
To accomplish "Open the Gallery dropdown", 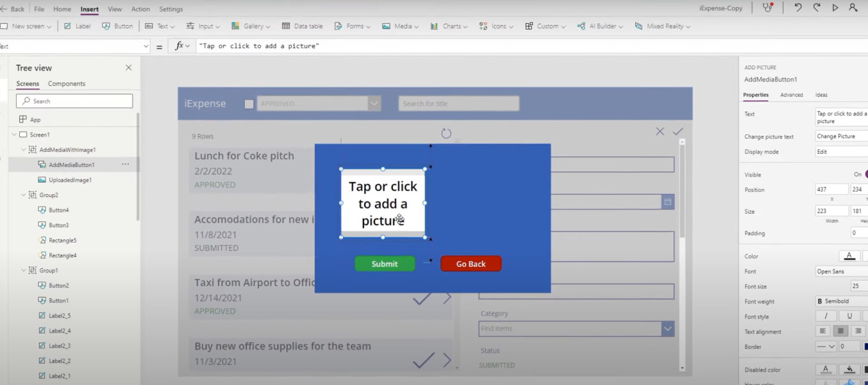I will click(x=251, y=26).
